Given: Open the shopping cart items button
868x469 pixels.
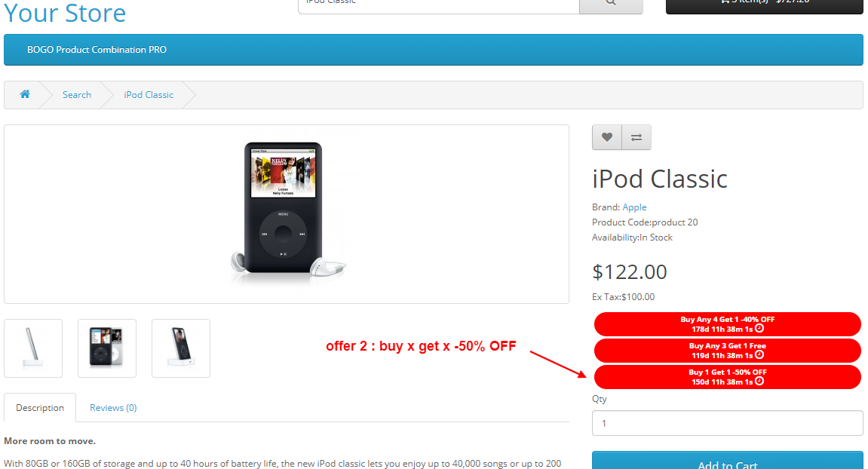Looking at the screenshot, I should (x=765, y=3).
